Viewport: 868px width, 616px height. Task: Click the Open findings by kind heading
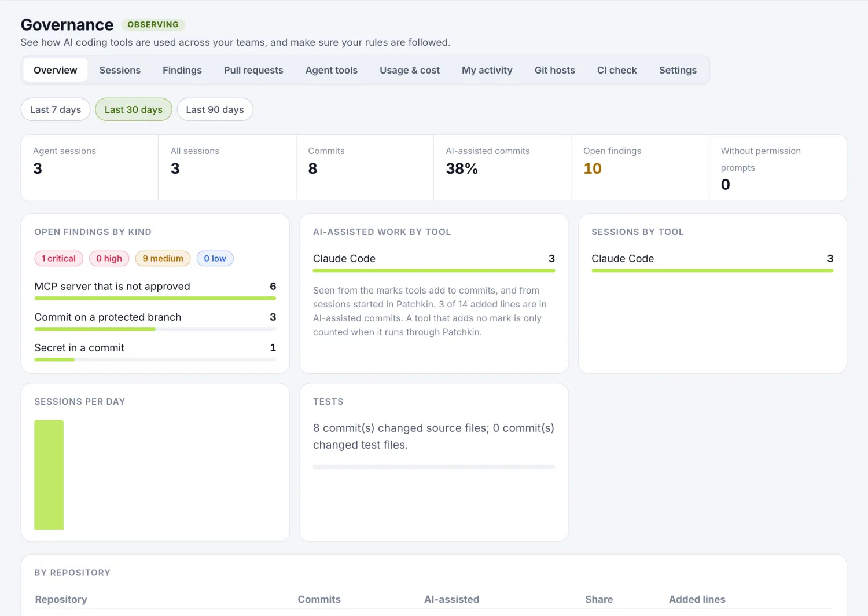click(x=93, y=232)
